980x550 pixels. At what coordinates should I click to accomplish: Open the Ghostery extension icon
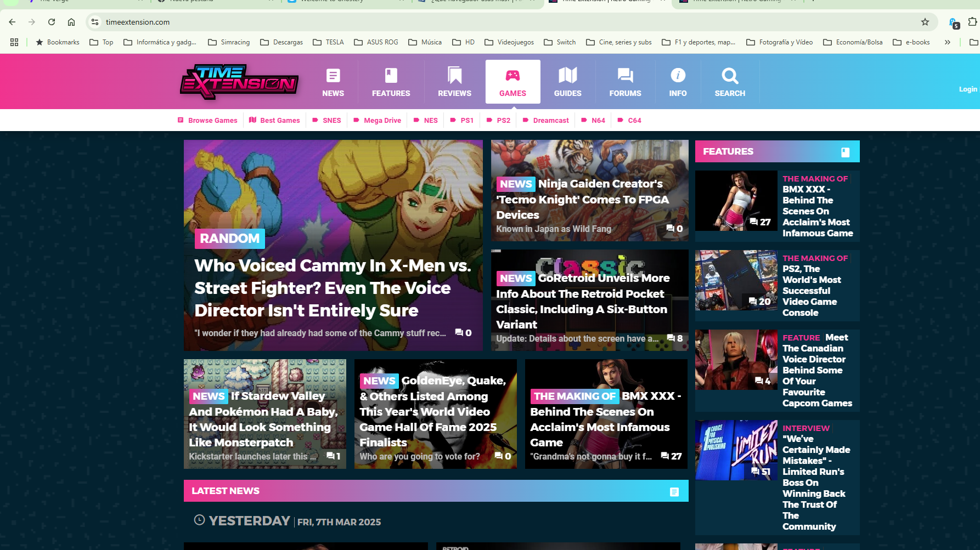[x=954, y=22]
